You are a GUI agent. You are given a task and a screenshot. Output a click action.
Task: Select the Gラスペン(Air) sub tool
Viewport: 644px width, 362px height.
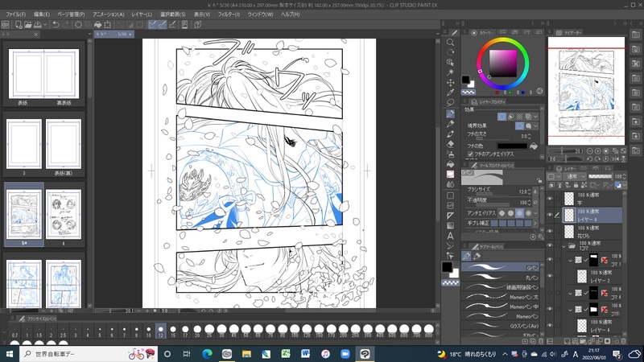pos(502,326)
